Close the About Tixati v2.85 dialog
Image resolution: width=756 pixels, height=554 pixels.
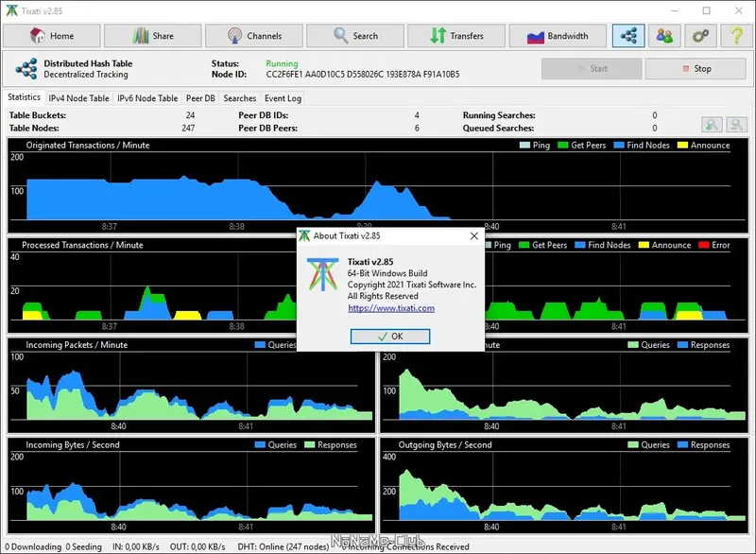(x=474, y=235)
